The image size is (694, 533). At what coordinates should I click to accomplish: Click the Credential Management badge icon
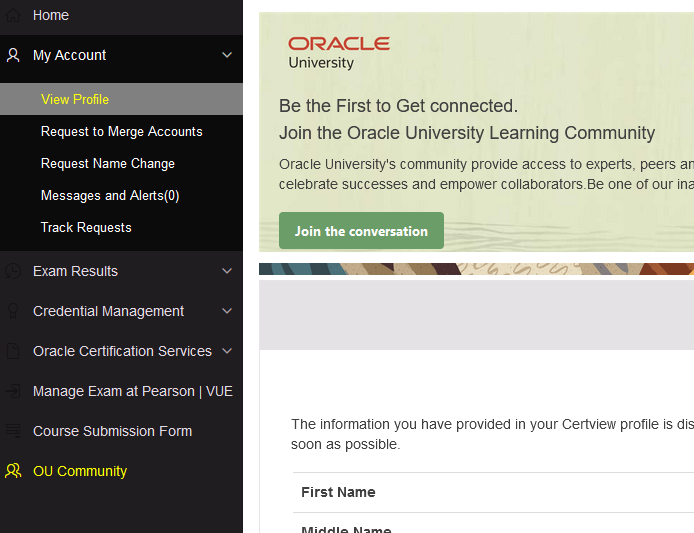13,311
